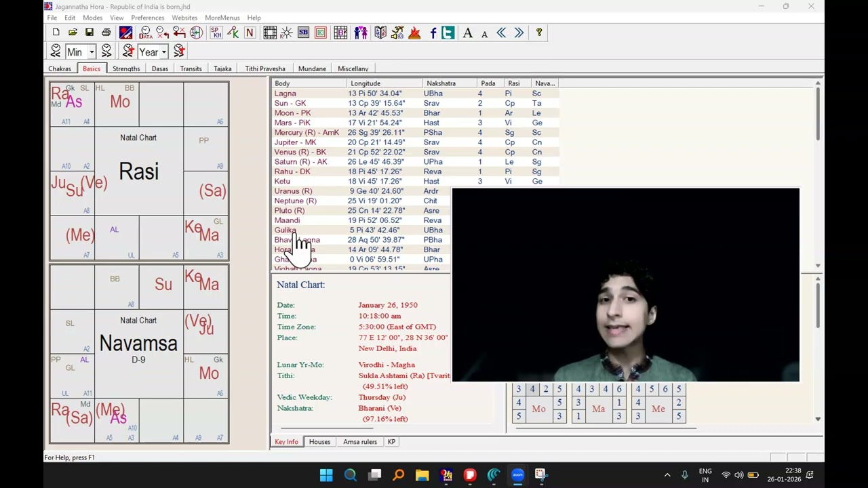The height and width of the screenshot is (488, 868).
Task: Click the icon right of the Year dropdown
Action: coord(179,52)
